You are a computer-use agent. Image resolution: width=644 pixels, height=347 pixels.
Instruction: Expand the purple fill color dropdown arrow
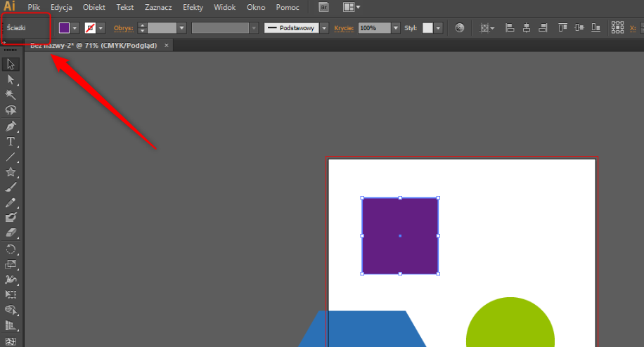click(75, 28)
